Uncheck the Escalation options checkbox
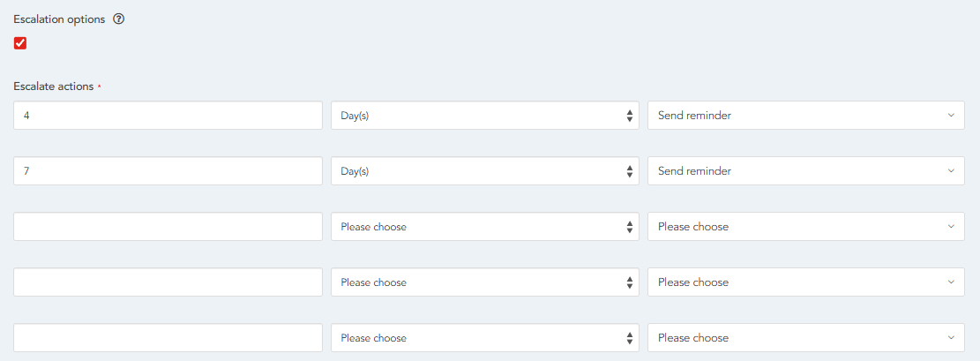 20,43
